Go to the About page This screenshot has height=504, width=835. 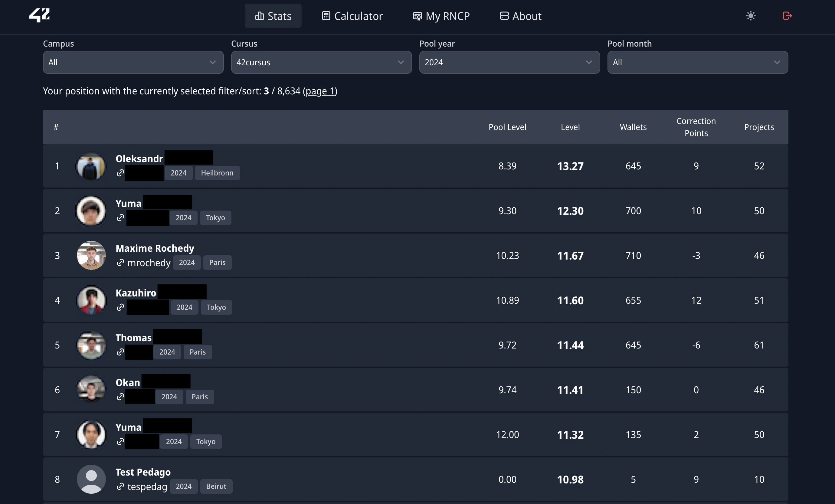pyautogui.click(x=521, y=16)
